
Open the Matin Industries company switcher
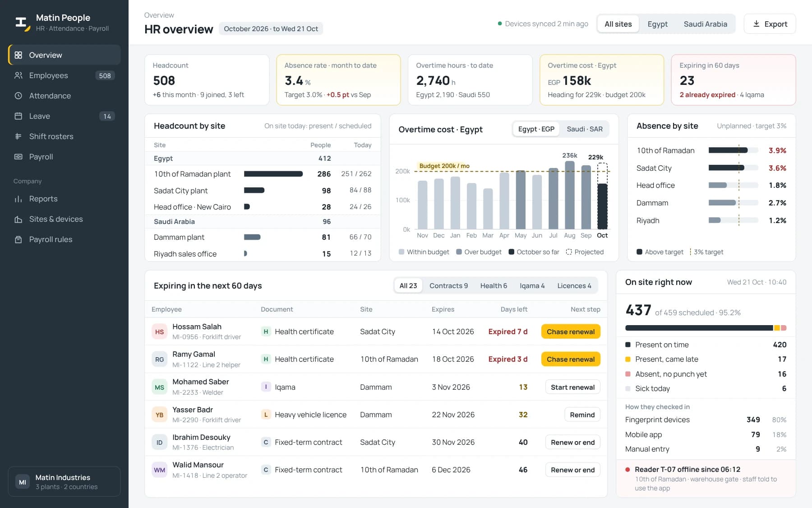point(64,482)
